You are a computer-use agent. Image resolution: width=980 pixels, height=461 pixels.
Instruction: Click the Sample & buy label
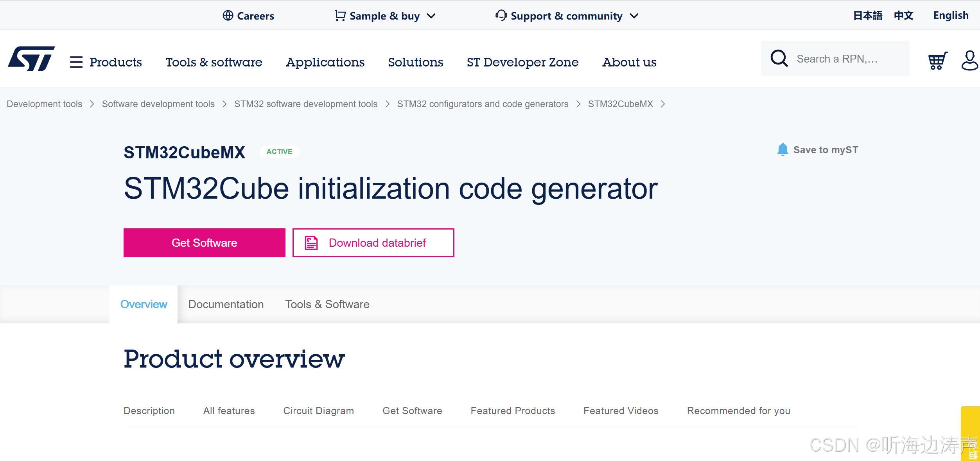click(385, 16)
